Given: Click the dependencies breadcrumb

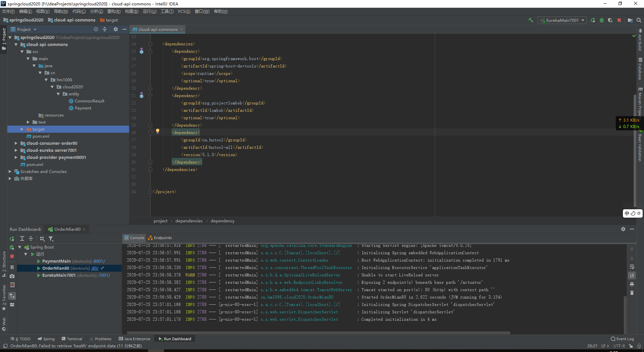Looking at the screenshot, I should coord(189,221).
